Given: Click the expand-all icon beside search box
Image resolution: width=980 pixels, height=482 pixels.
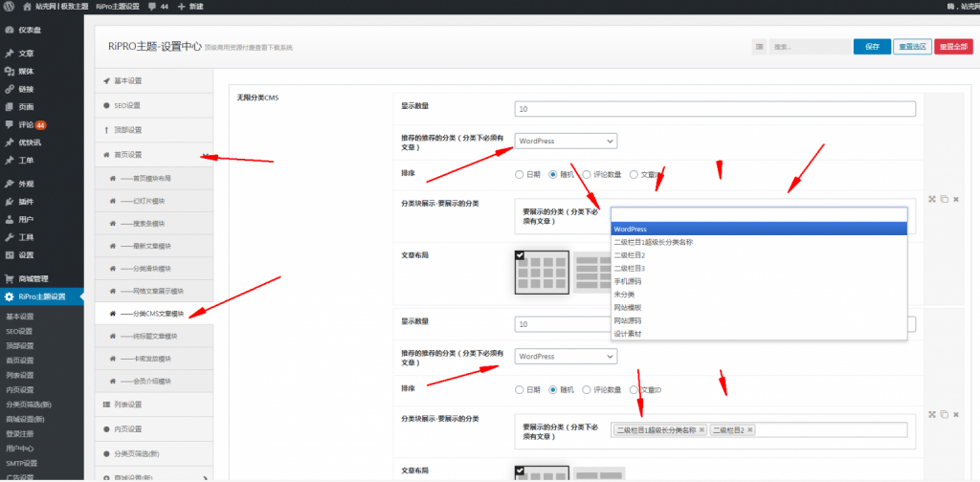Looking at the screenshot, I should (759, 46).
